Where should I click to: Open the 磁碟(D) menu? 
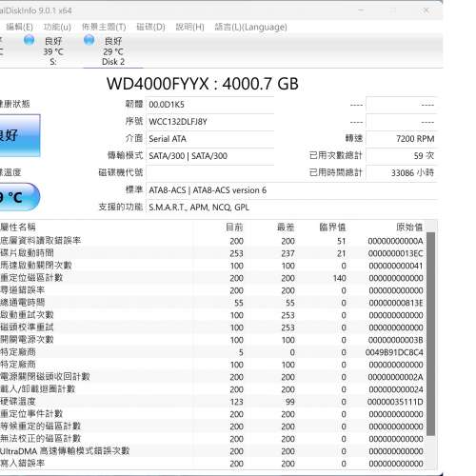pos(150,27)
